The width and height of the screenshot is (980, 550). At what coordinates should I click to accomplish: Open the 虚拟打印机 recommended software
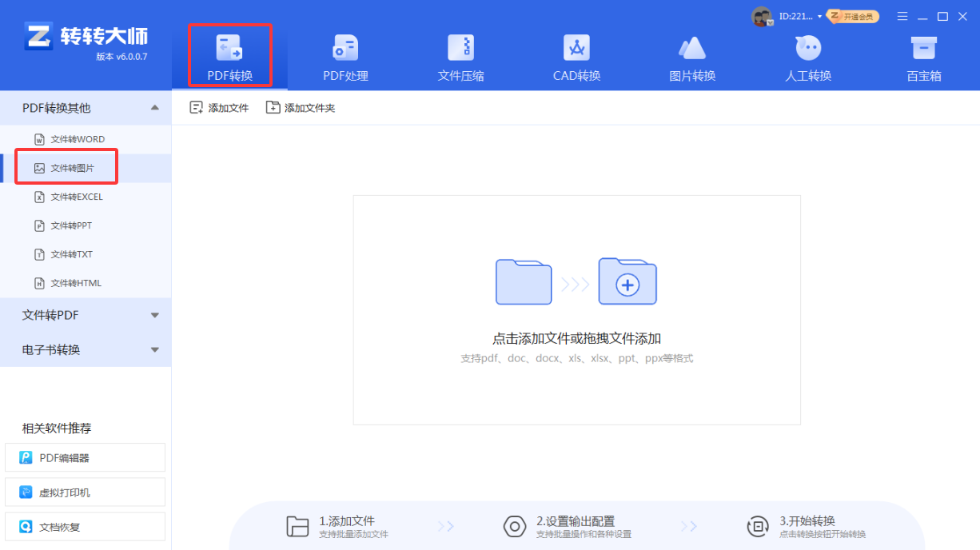click(86, 492)
